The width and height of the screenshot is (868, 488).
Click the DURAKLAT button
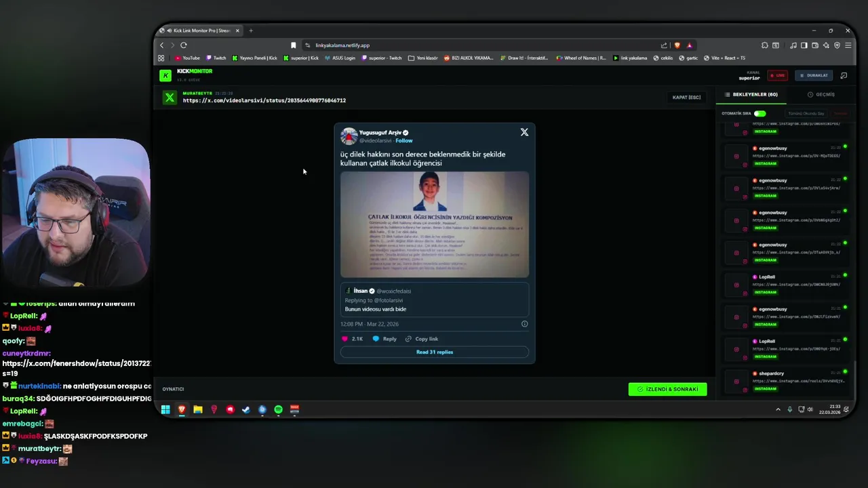tap(814, 75)
